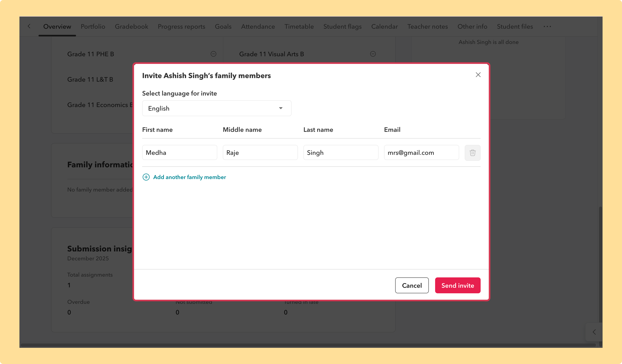Go to the Progress reports tab
The width and height of the screenshot is (622, 364).
click(181, 27)
